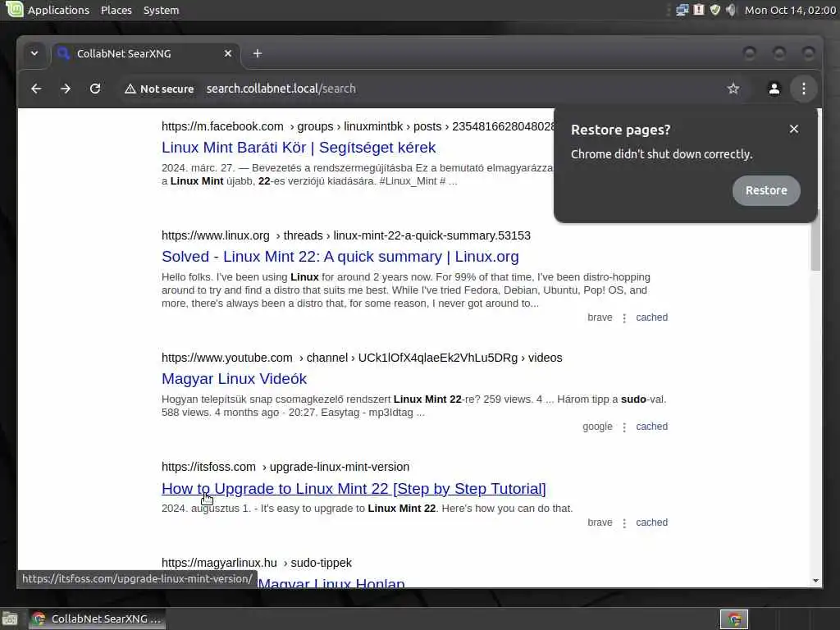Click the volume speaker tray icon

(x=731, y=10)
